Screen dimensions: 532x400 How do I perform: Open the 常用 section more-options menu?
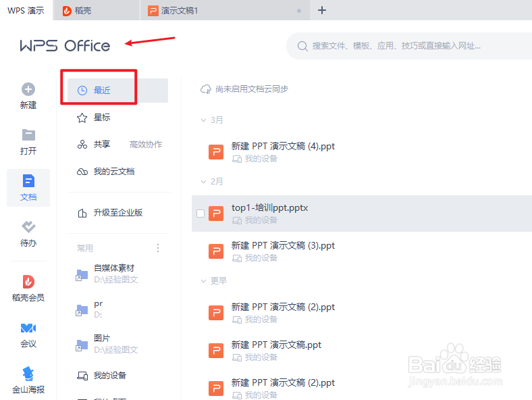[158, 248]
